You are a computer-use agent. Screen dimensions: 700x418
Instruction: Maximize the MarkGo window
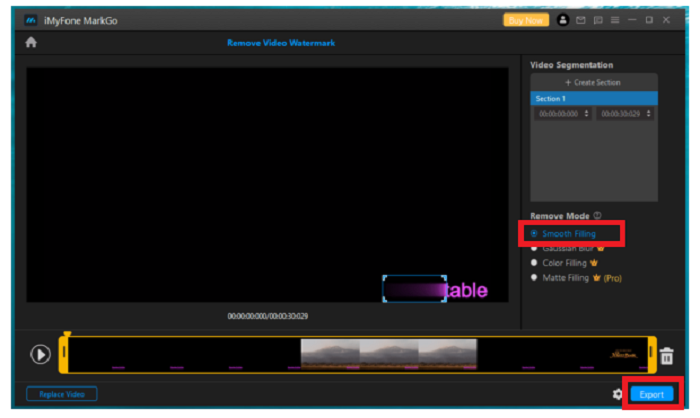pyautogui.click(x=649, y=20)
